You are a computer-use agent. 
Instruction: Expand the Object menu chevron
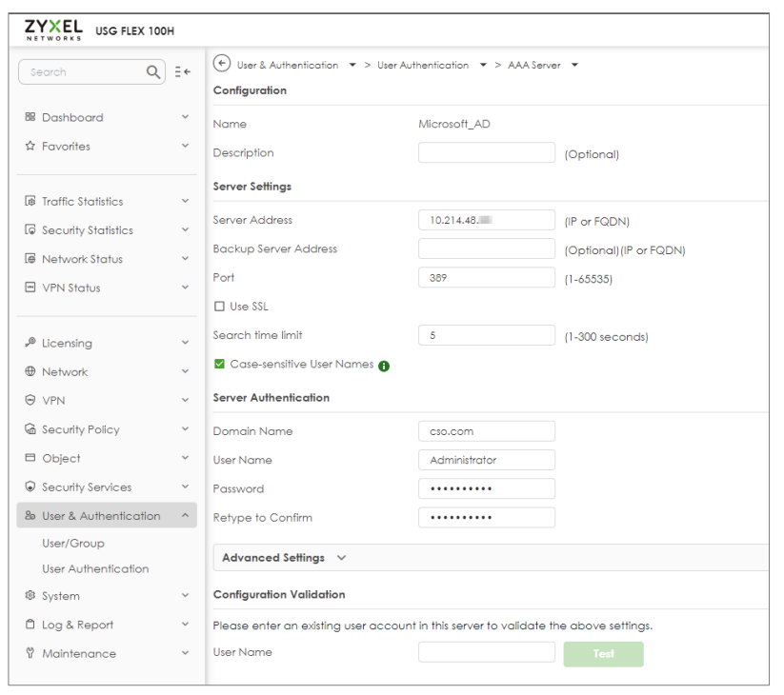[x=185, y=458]
